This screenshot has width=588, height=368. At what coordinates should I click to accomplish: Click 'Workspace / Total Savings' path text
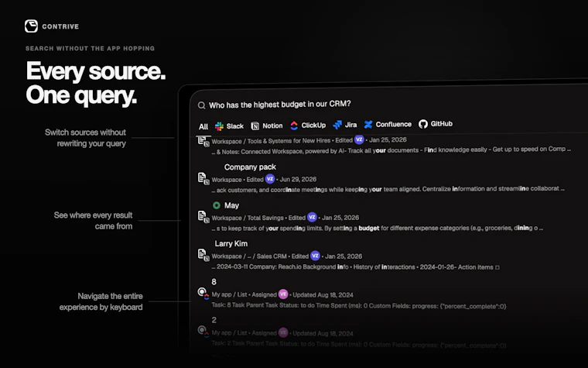[248, 218]
